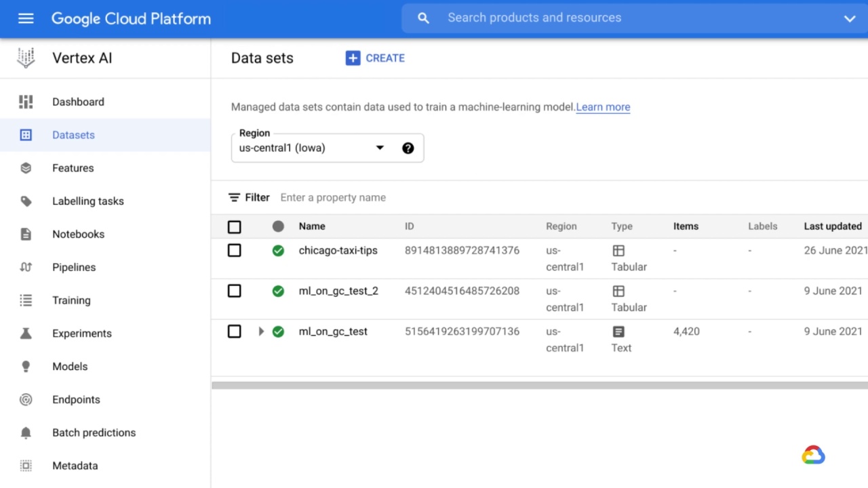Click the search magnifier icon
The image size is (868, 488).
coord(423,18)
